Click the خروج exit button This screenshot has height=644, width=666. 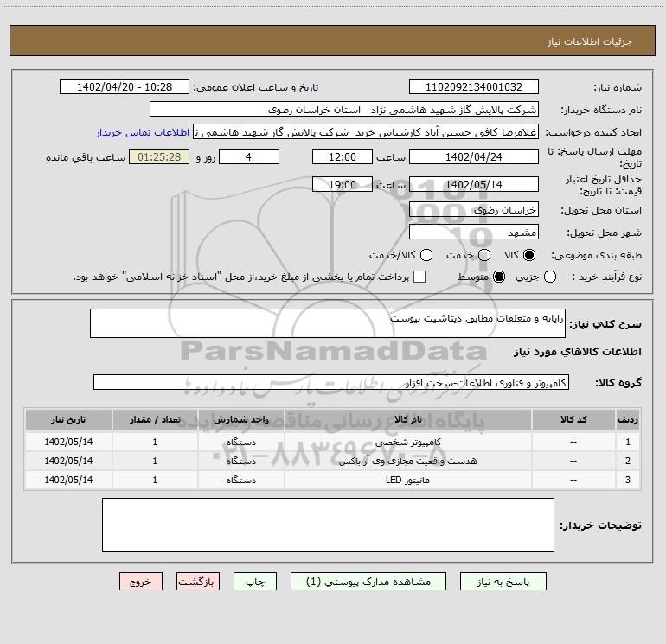[x=141, y=582]
